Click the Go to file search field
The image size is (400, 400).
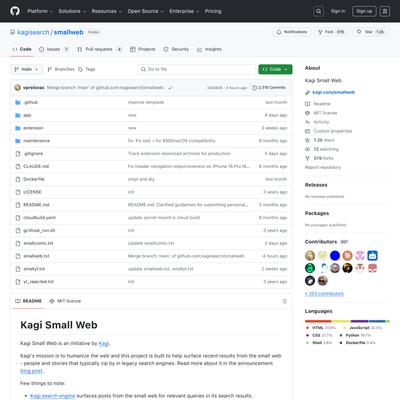coord(197,69)
